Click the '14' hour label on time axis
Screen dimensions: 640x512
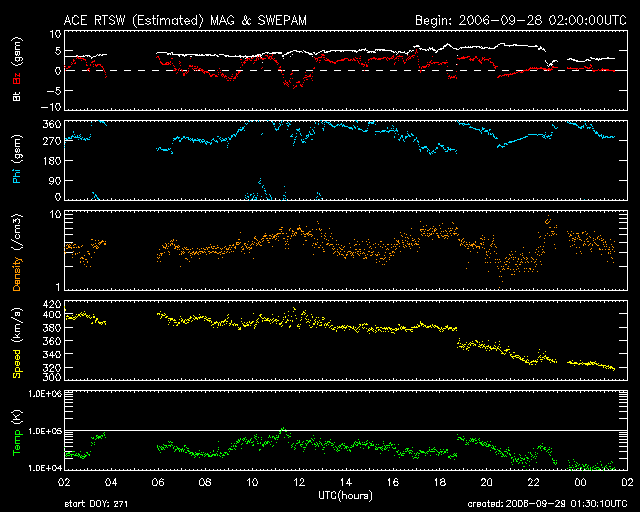pos(346,482)
